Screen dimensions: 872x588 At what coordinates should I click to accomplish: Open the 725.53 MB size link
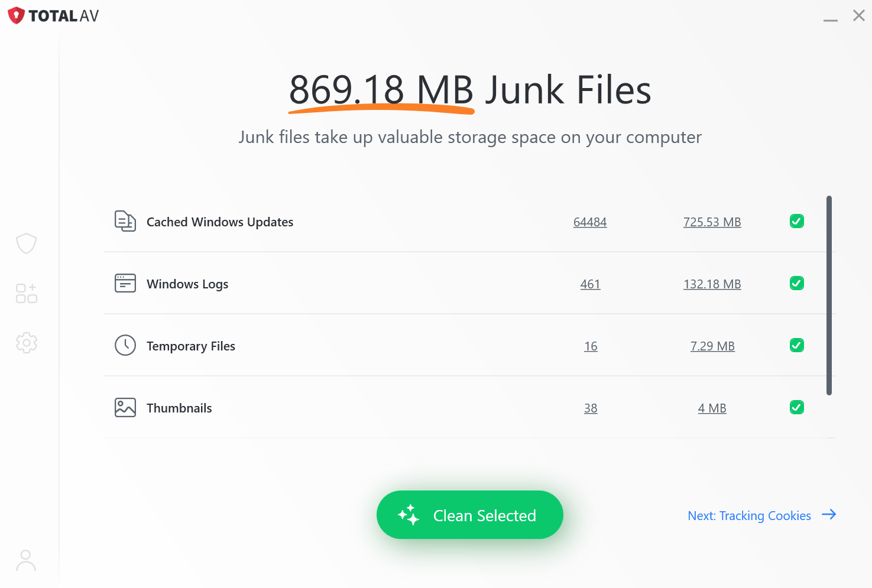pos(712,222)
